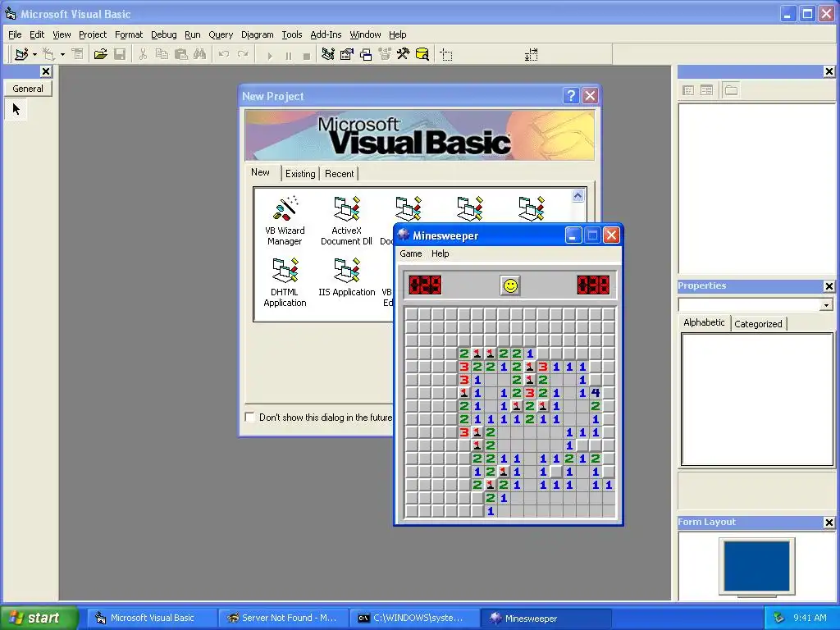This screenshot has height=630, width=840.
Task: Open the Add-Ins menu
Action: 326,34
